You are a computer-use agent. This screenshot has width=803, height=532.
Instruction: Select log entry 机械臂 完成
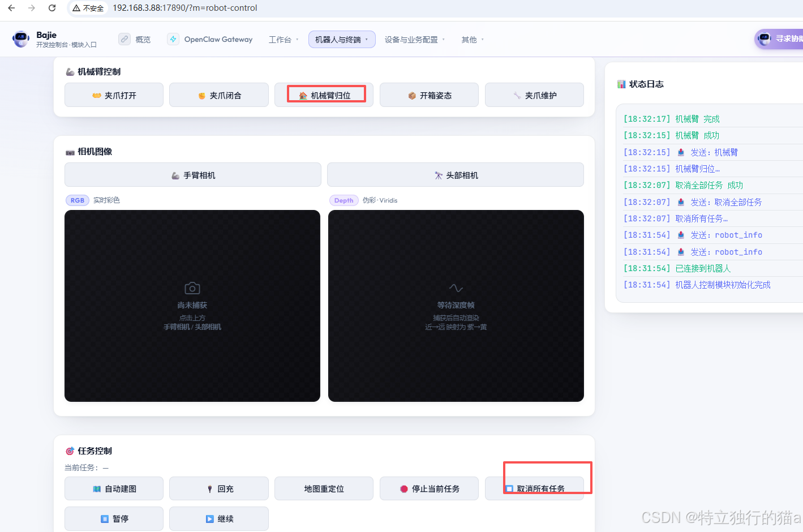tap(713, 119)
